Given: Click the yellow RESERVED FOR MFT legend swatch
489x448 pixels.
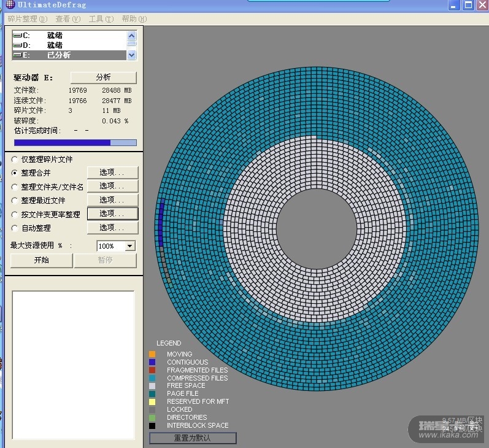Looking at the screenshot, I should [x=152, y=401].
